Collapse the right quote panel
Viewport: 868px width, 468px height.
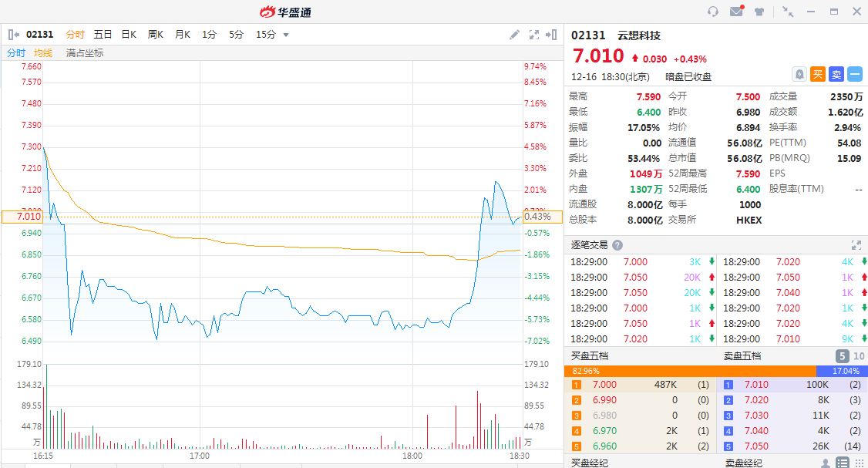(551, 35)
